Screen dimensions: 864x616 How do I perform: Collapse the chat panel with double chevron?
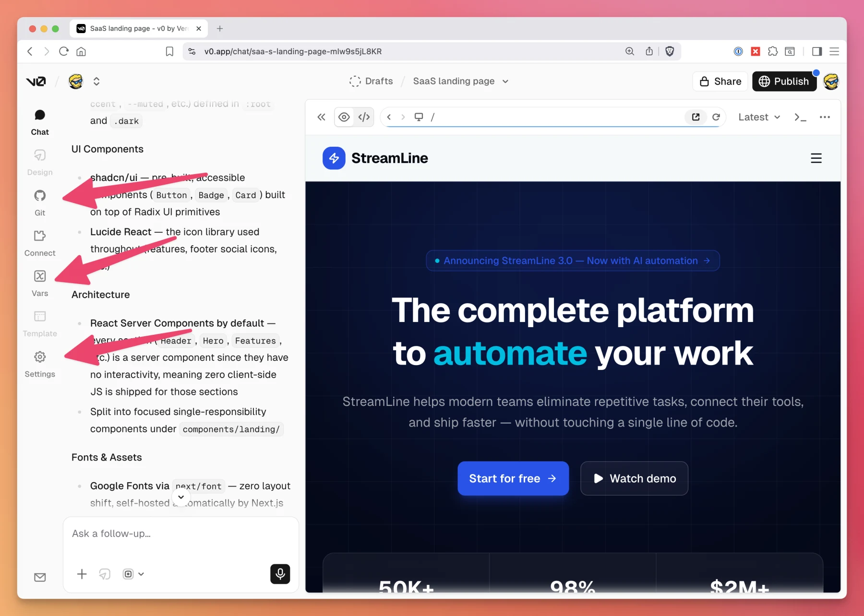coord(321,117)
